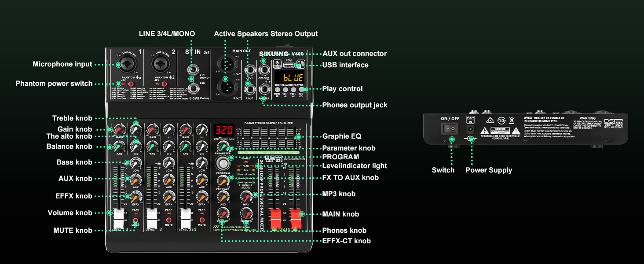
Task: Click channel 3/4 orange EFFX knob
Action: [x=202, y=197]
